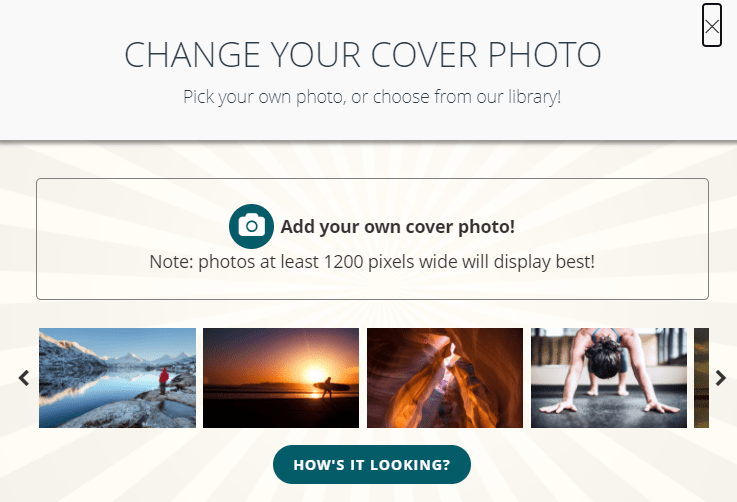Image resolution: width=737 pixels, height=502 pixels.
Task: Choose the sunset surfer silhouette photo
Action: point(281,378)
